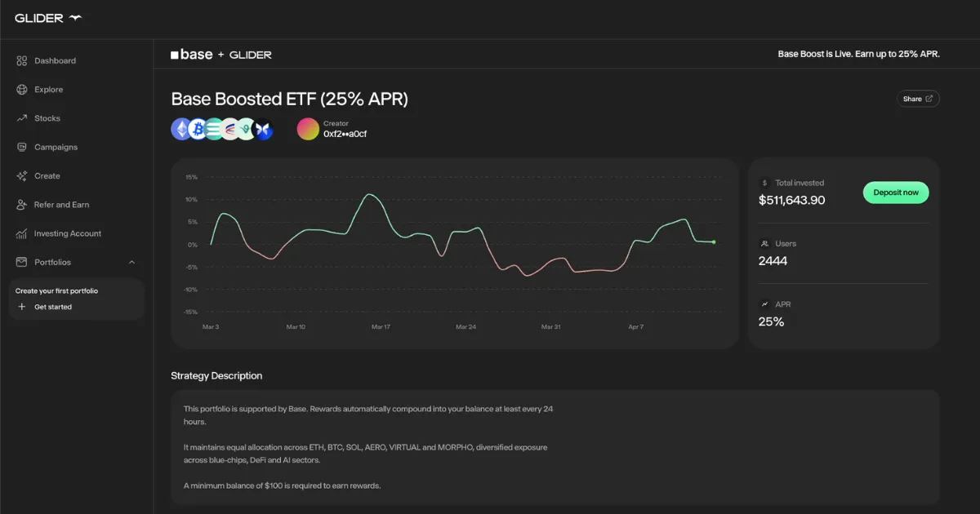
Task: Collapse the Portfolios section
Action: [x=131, y=262]
